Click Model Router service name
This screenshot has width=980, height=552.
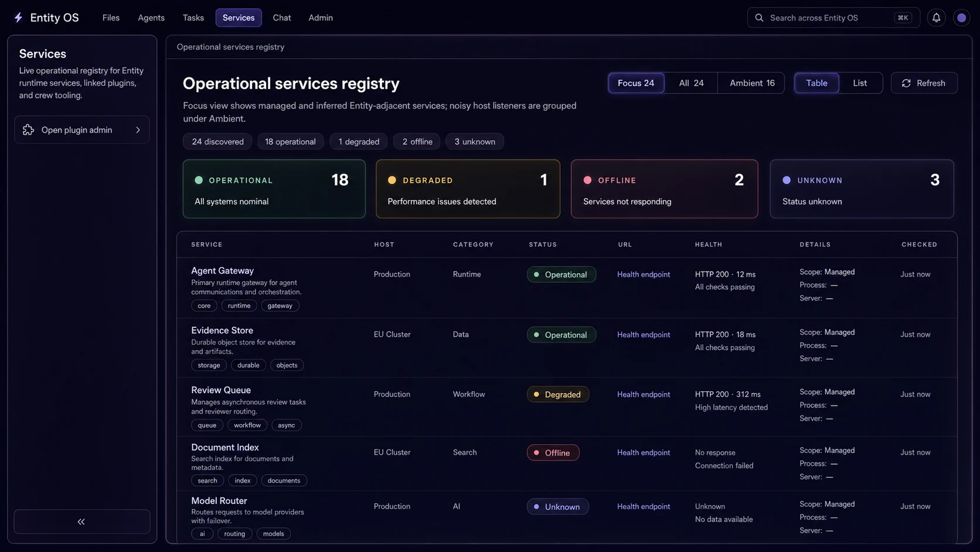coord(219,500)
